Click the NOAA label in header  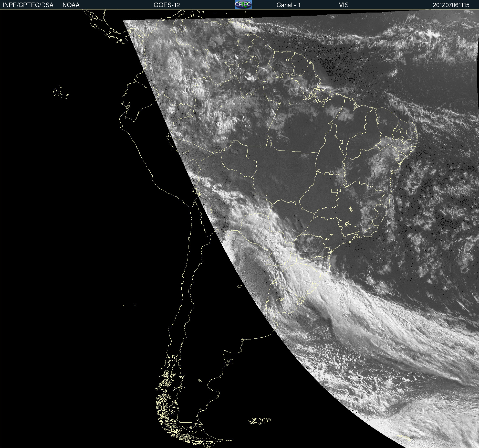point(71,5)
